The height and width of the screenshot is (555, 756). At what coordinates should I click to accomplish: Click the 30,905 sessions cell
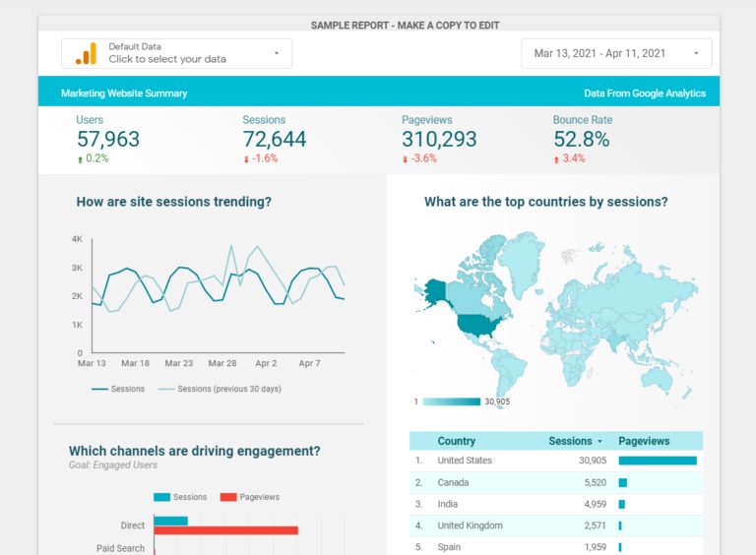[x=593, y=461]
